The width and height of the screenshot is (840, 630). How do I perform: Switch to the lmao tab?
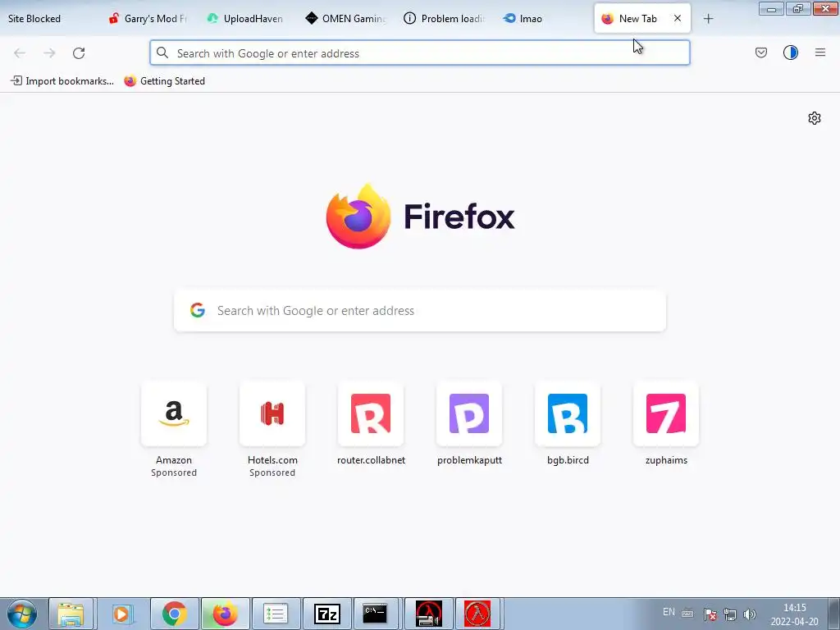[x=541, y=19]
